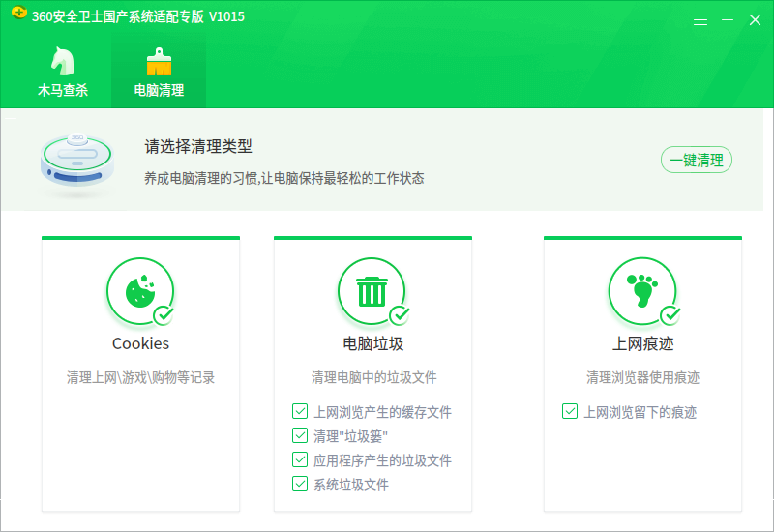Click the Cookies cookie icon
Image resolution: width=774 pixels, height=532 pixels.
pos(140,291)
